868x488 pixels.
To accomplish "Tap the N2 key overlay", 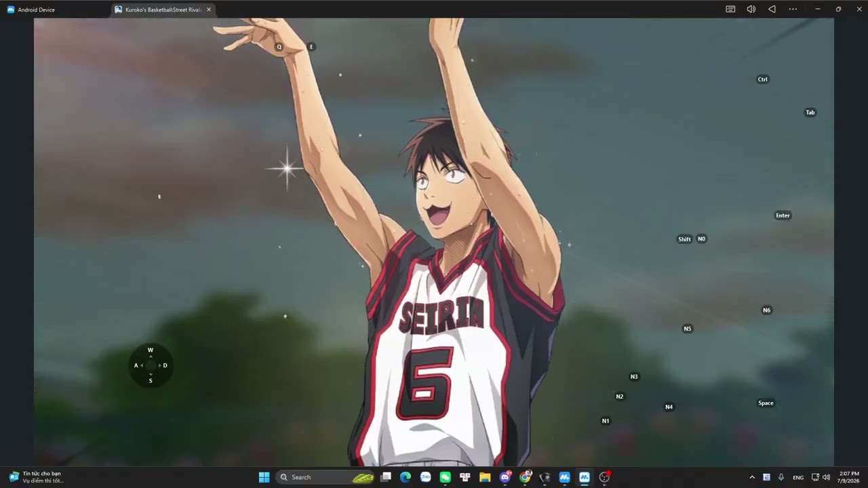I will point(620,396).
